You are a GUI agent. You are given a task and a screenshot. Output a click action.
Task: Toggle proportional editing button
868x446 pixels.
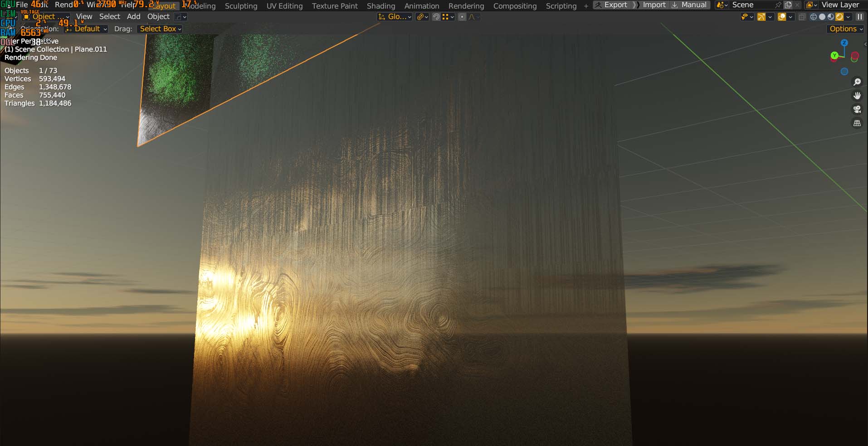[x=462, y=17]
